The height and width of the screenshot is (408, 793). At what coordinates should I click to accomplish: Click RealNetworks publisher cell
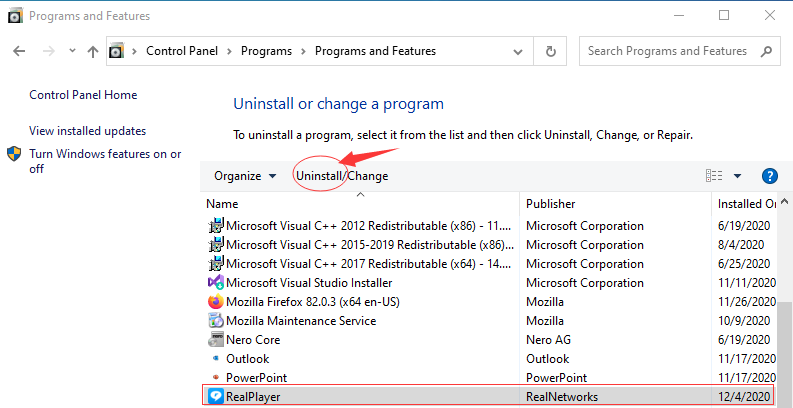(562, 396)
